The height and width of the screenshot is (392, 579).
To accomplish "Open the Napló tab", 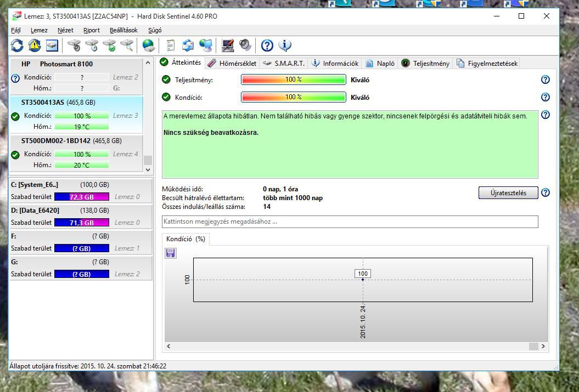I will [x=380, y=64].
